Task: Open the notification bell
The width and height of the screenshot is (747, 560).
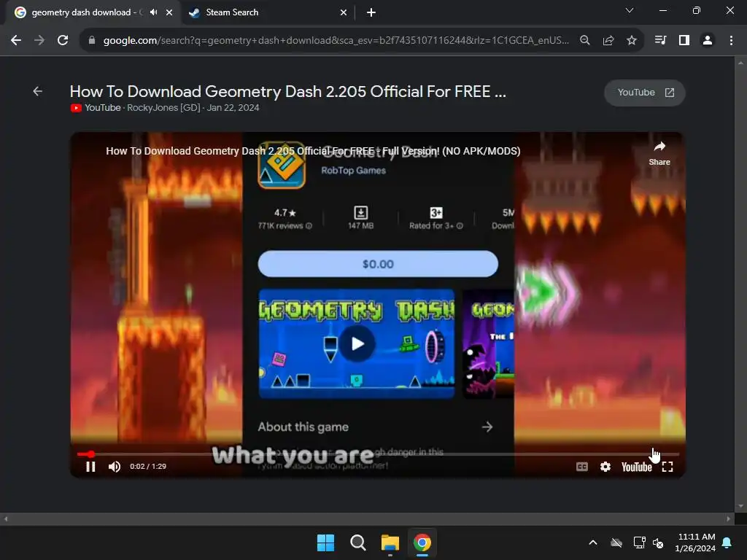Action: click(x=727, y=542)
